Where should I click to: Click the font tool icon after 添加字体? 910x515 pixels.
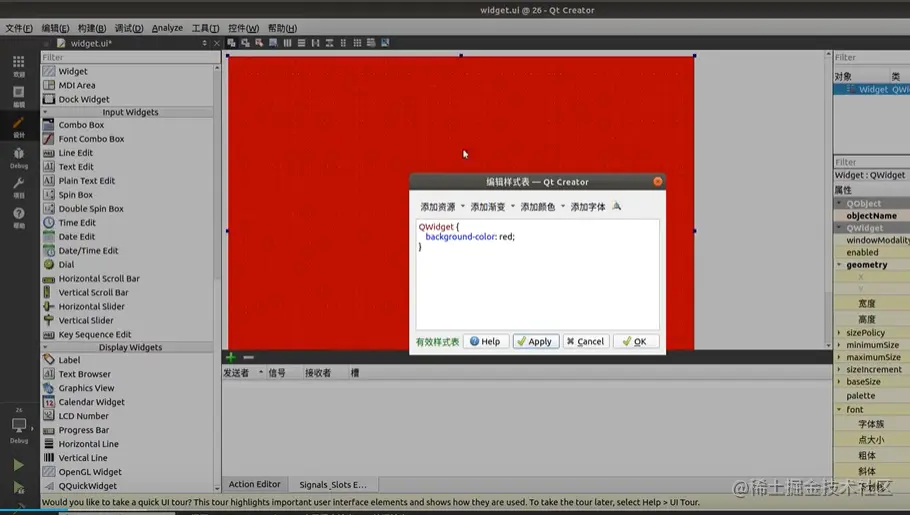(616, 206)
